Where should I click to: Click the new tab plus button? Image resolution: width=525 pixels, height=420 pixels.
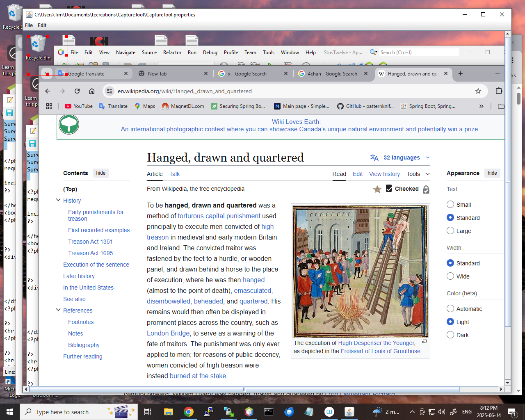pos(461,73)
